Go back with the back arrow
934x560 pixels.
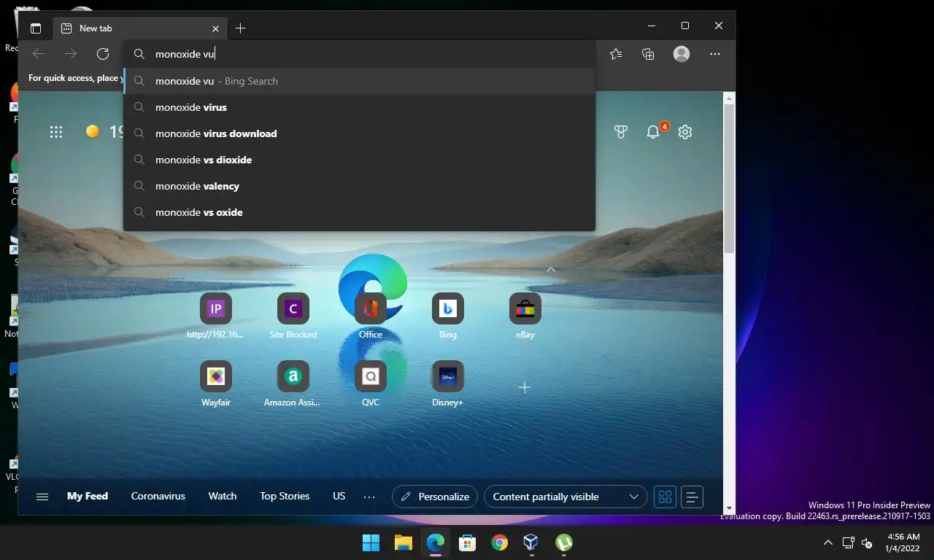39,54
